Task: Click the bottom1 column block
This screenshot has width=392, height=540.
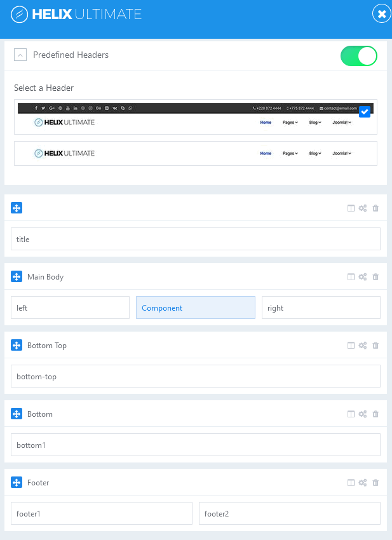Action: tap(195, 445)
